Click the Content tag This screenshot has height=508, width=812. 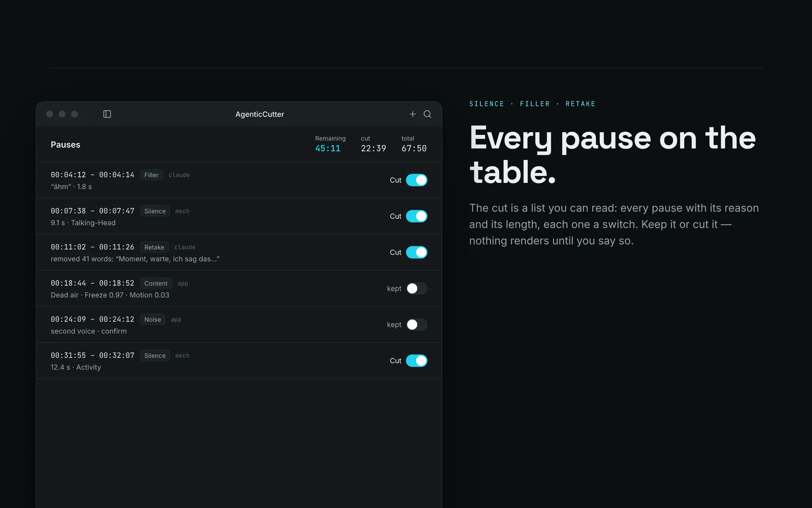pyautogui.click(x=156, y=283)
